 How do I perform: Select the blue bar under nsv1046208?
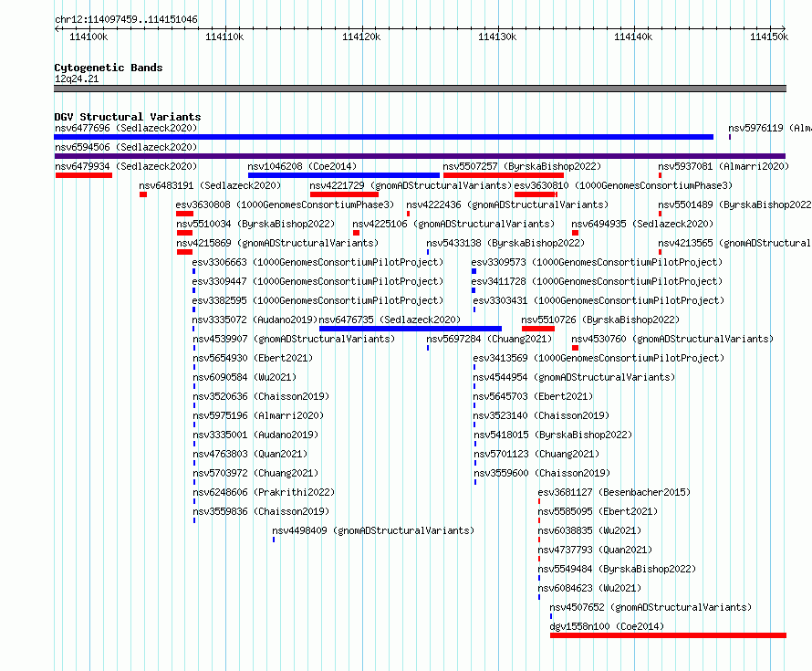click(344, 175)
